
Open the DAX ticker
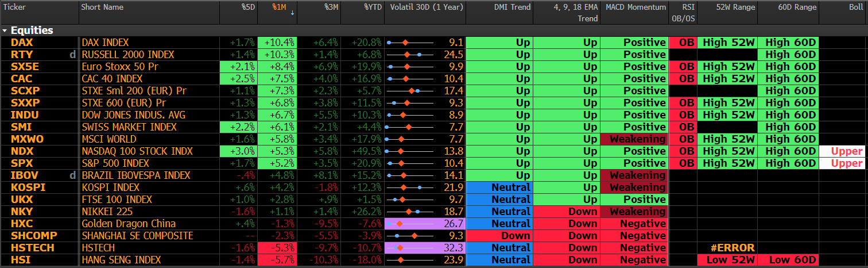22,43
